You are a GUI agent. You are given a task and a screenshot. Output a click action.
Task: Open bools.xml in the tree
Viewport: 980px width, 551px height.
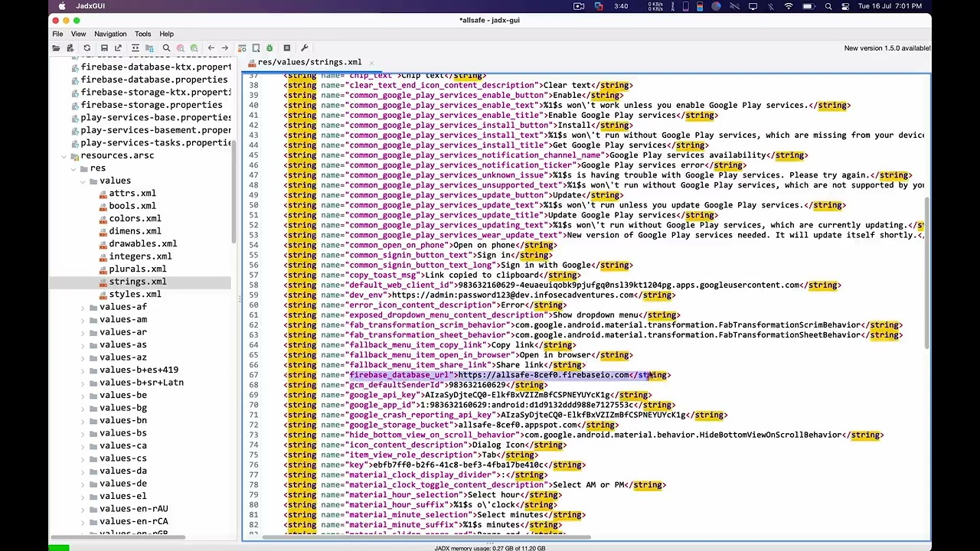pos(132,206)
